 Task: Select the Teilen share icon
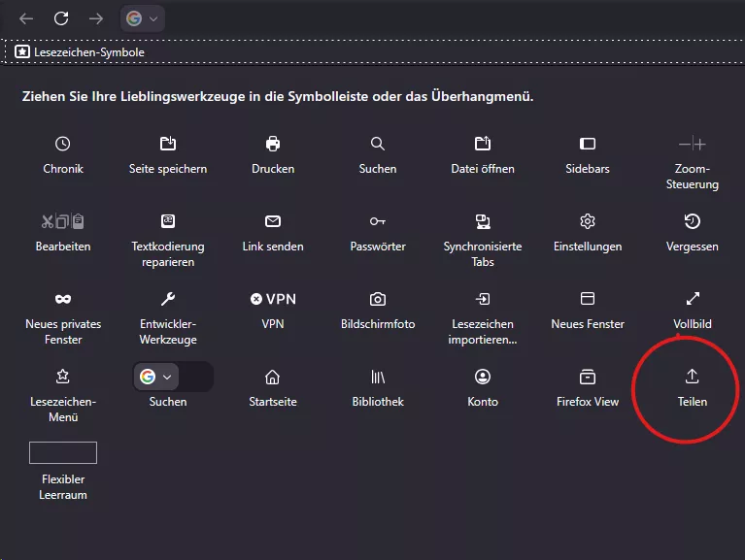[x=693, y=377]
